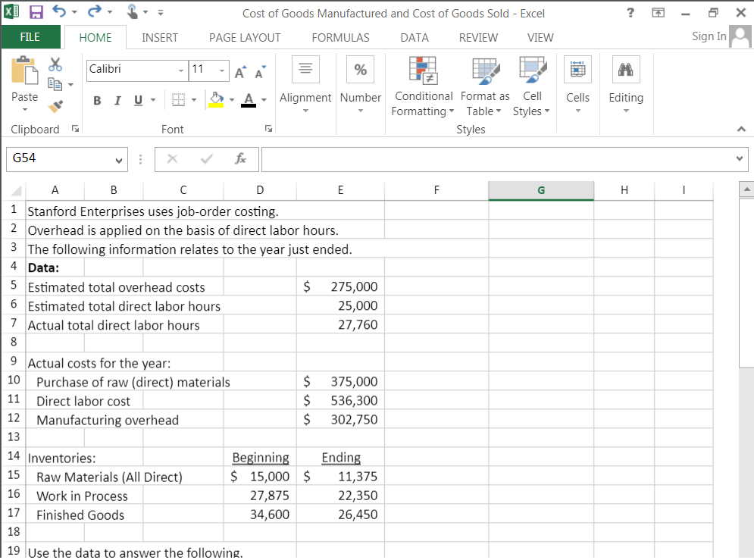Toggle Touch/Mouse mode icon
Image resolution: width=754 pixels, height=560 pixels.
click(x=133, y=11)
